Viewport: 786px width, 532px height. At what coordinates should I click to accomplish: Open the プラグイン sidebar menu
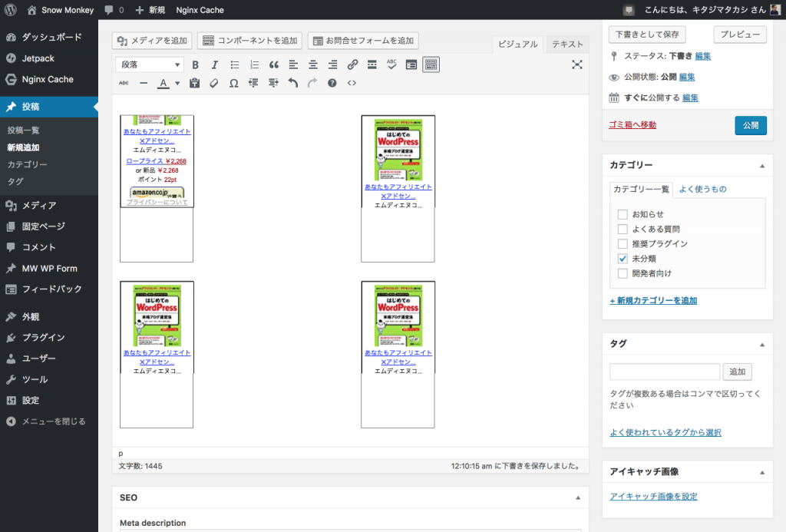[49, 338]
